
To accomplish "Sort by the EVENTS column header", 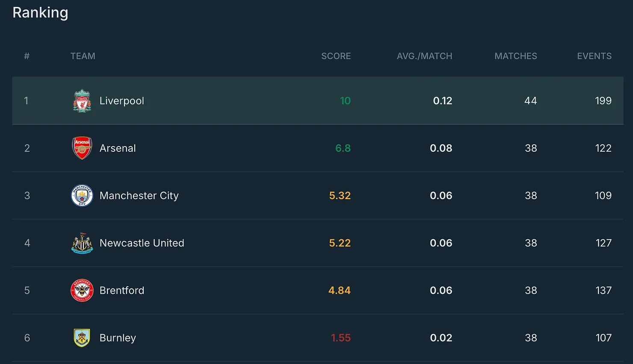I will point(595,56).
